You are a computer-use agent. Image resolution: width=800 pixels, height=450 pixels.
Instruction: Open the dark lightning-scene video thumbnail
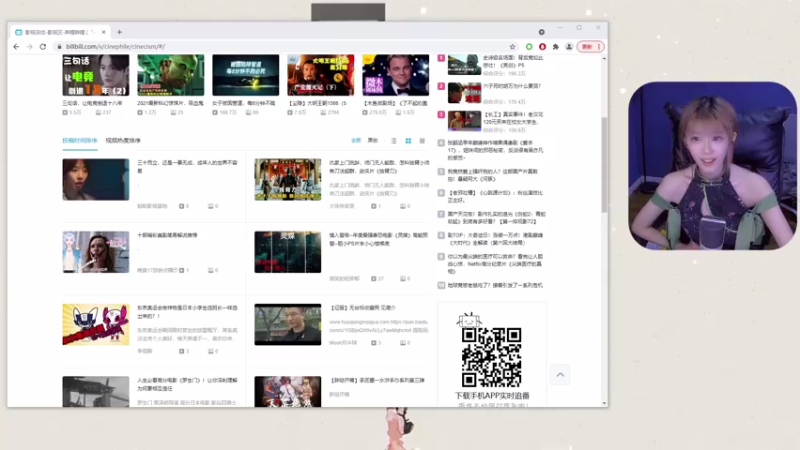pyautogui.click(x=246, y=75)
